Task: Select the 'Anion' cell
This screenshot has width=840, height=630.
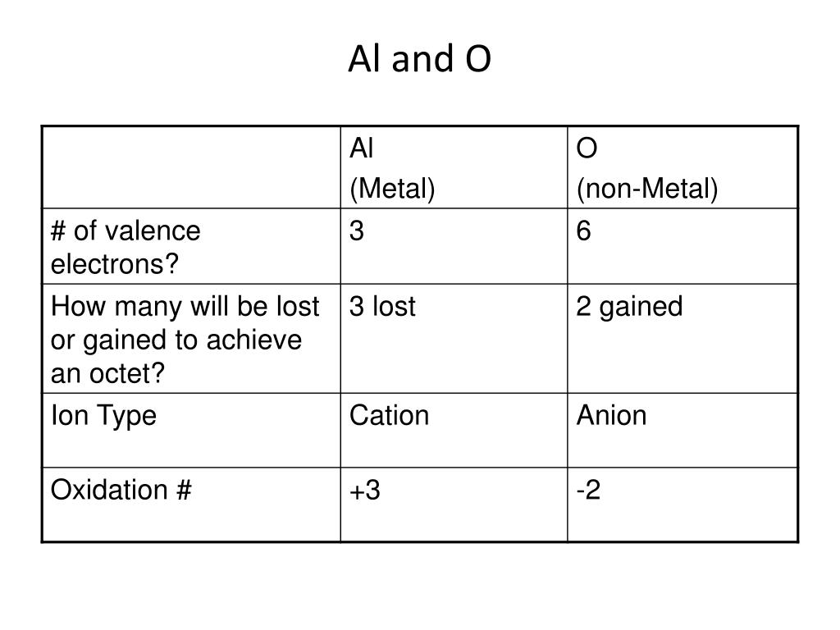Action: 682,430
